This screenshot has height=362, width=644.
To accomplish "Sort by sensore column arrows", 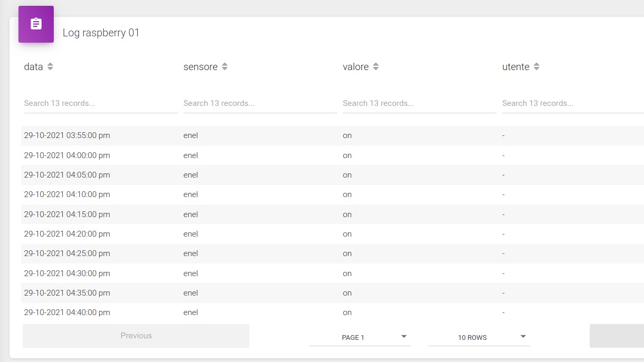I will (225, 67).
